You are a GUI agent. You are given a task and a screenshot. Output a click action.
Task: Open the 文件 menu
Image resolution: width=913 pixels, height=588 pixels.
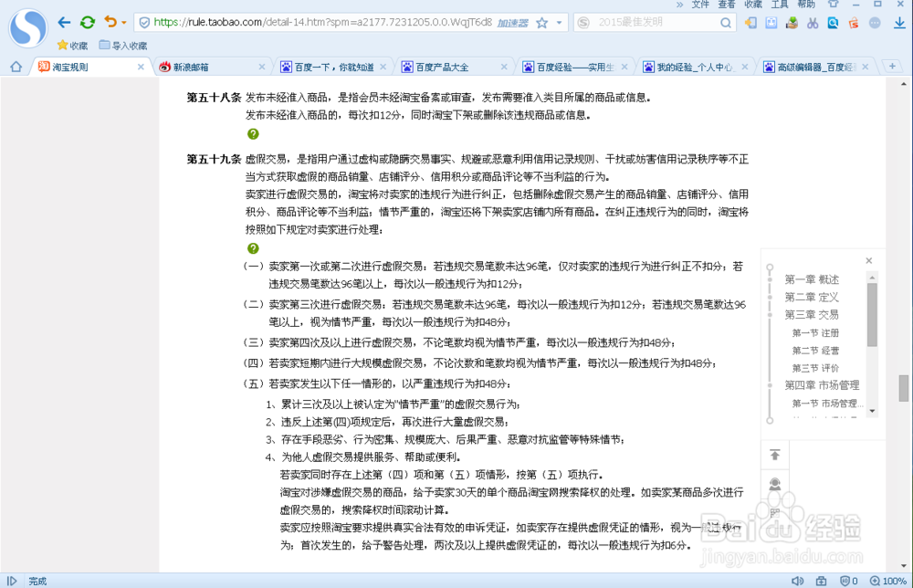coord(700,5)
